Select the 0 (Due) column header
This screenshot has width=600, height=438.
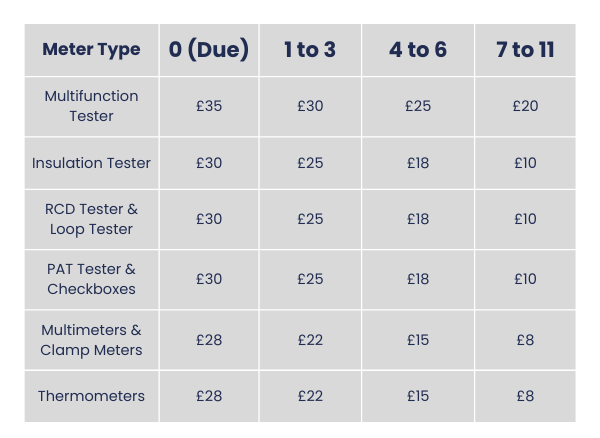pyautogui.click(x=209, y=49)
